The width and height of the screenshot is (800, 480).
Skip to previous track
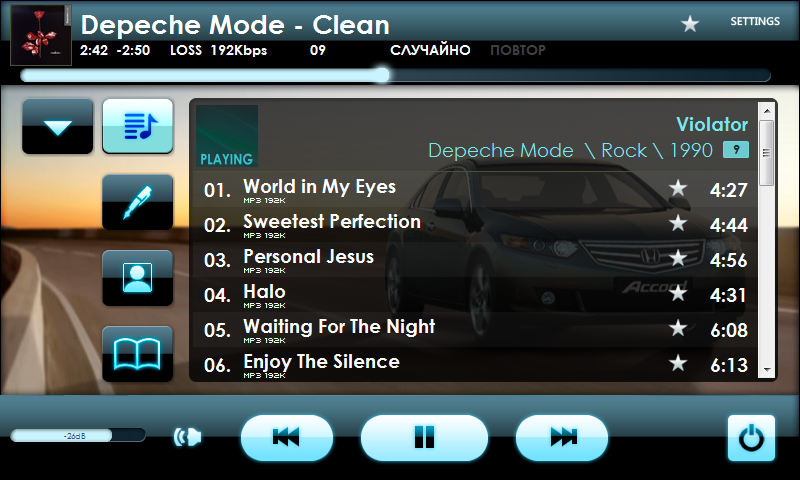(x=287, y=437)
